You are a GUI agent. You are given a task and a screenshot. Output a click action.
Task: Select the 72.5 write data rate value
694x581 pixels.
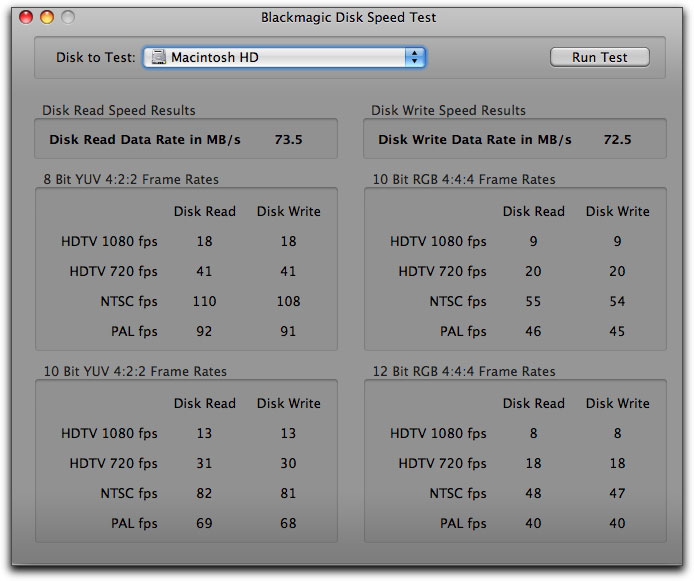(x=617, y=139)
